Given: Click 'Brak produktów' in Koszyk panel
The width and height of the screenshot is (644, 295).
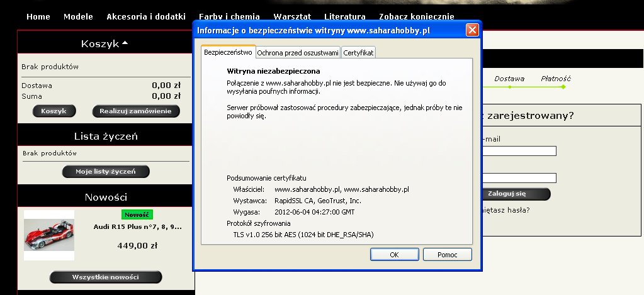Looking at the screenshot, I should pyautogui.click(x=50, y=67).
